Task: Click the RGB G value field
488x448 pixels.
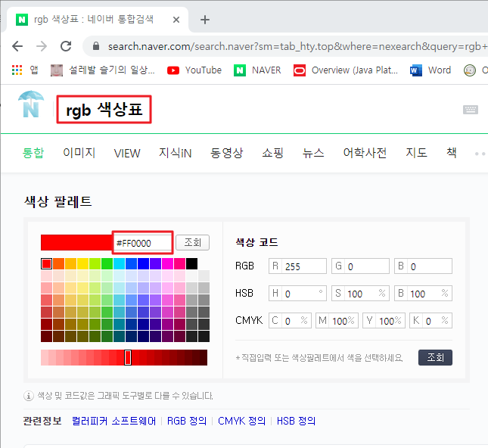Action: pyautogui.click(x=360, y=266)
